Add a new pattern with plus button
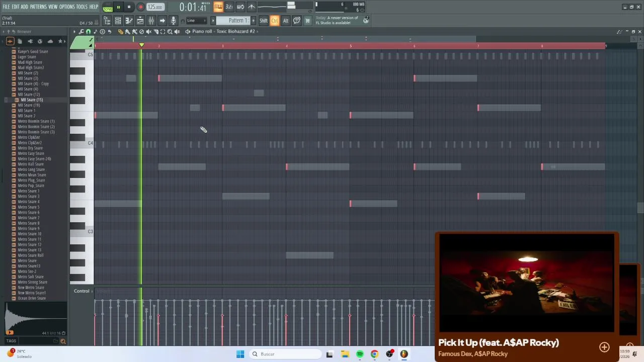Screen dimensions: 644x362 tap(253, 21)
